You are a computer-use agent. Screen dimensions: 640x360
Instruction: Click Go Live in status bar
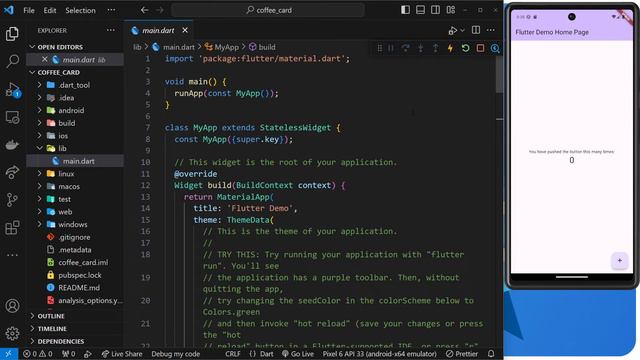pos(298,354)
